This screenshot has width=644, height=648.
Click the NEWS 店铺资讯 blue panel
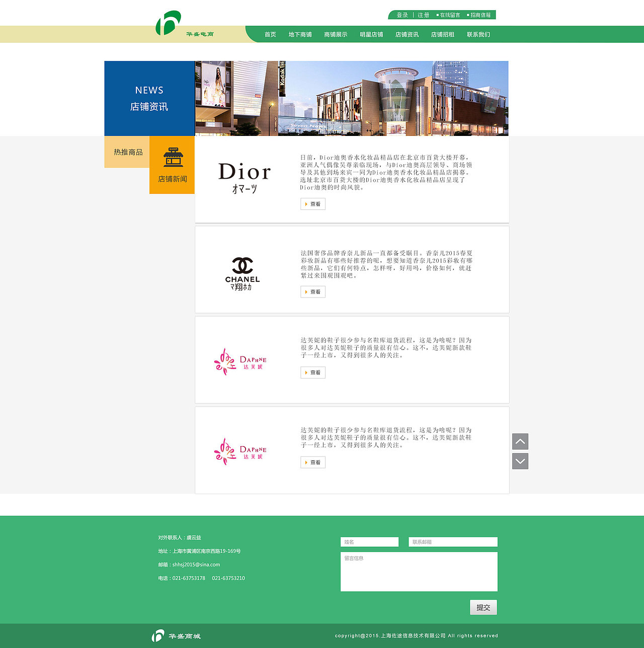click(149, 98)
